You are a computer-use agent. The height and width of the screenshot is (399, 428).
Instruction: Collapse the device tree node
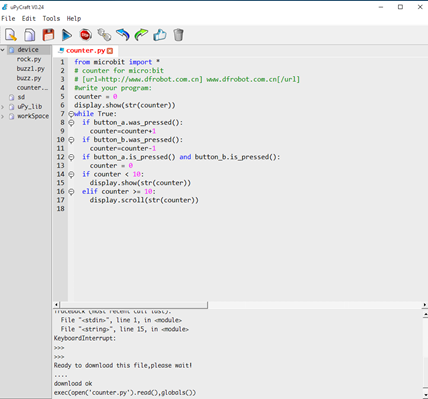[3, 50]
